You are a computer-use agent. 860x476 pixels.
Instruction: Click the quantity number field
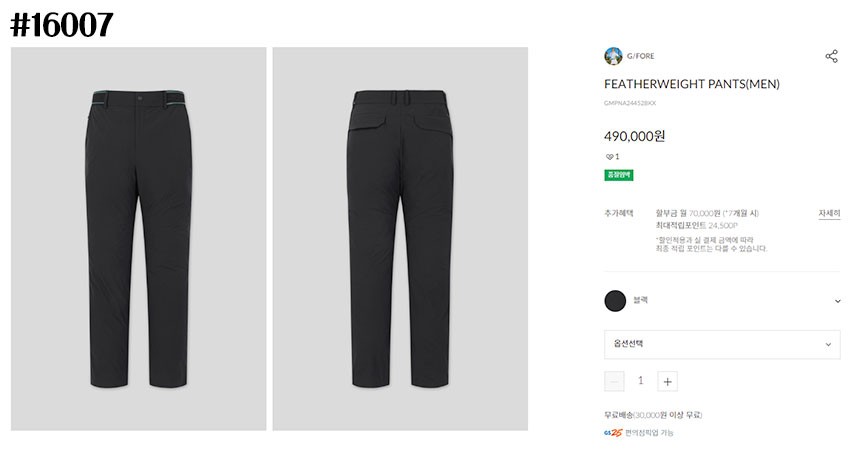(x=641, y=381)
